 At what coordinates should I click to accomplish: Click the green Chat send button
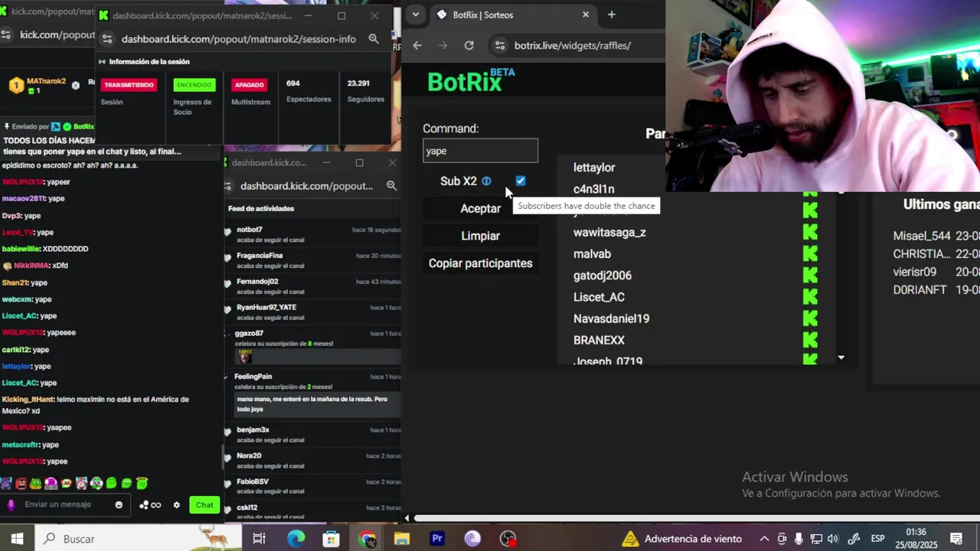click(x=204, y=504)
